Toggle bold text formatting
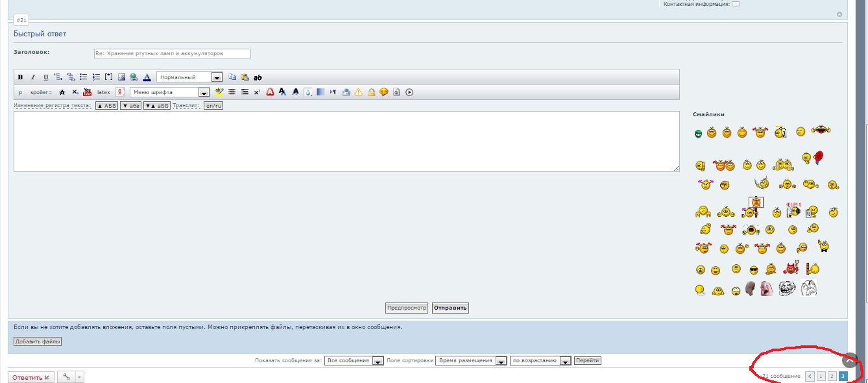This screenshot has height=383, width=868. (20, 77)
